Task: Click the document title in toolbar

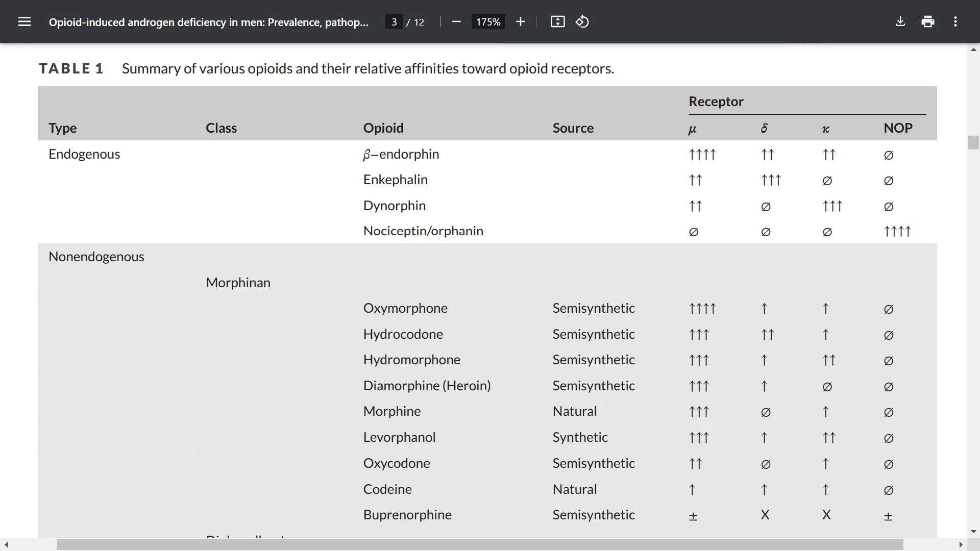Action: point(208,22)
